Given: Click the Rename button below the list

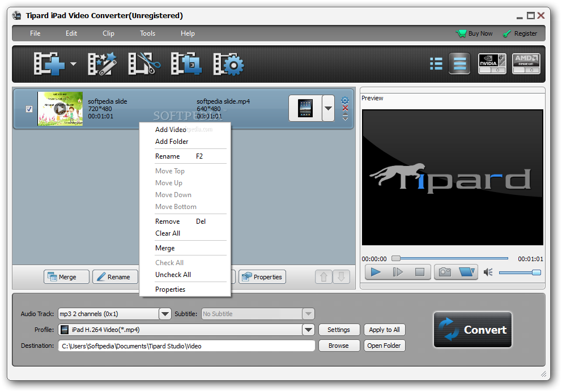Looking at the screenshot, I should pyautogui.click(x=115, y=276).
